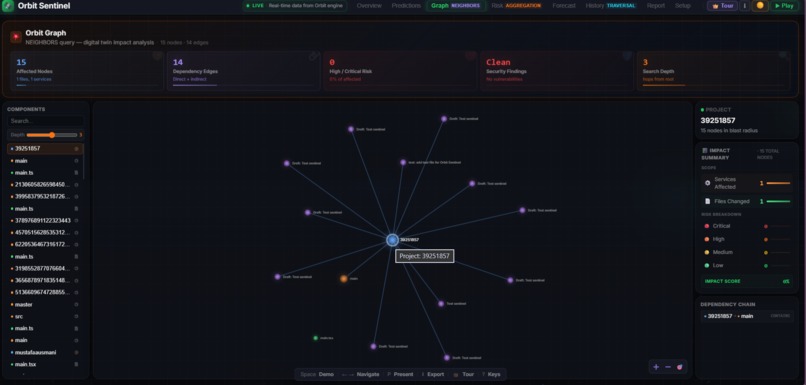Select the main.tsx component row
This screenshot has width=806, height=385.
[45, 364]
